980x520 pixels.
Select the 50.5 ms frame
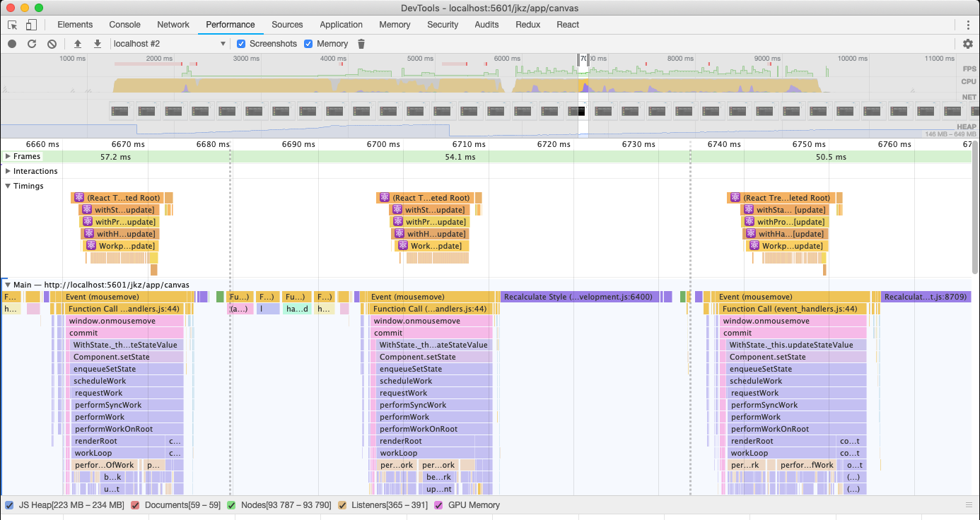click(831, 157)
